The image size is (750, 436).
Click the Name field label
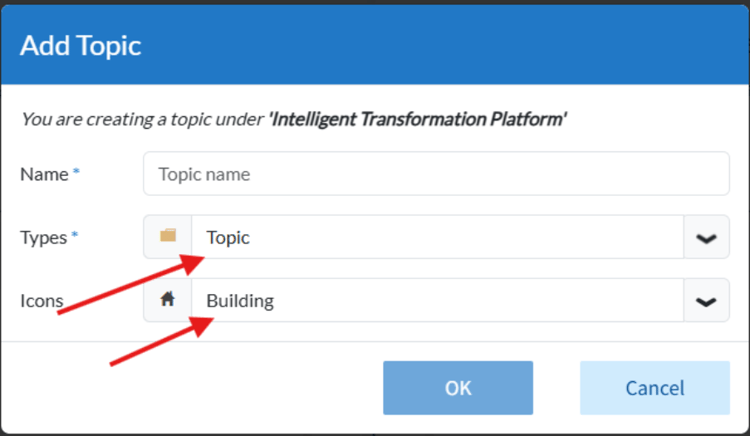[43, 174]
